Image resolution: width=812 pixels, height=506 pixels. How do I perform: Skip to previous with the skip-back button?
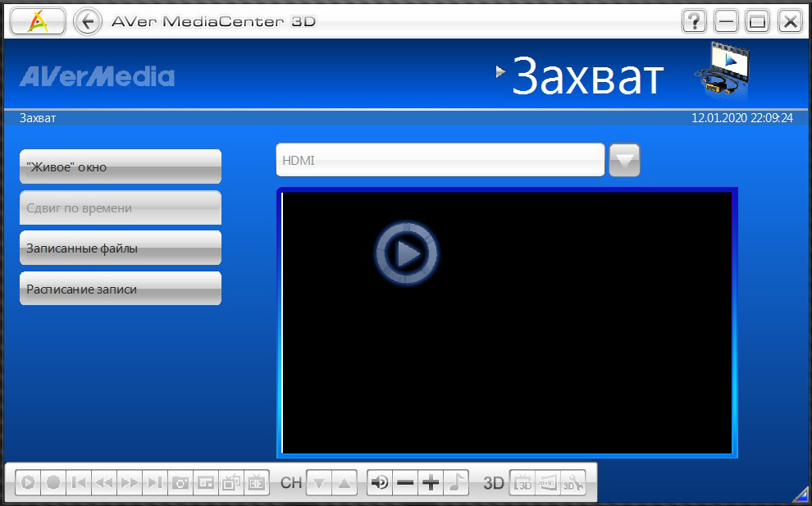79,483
